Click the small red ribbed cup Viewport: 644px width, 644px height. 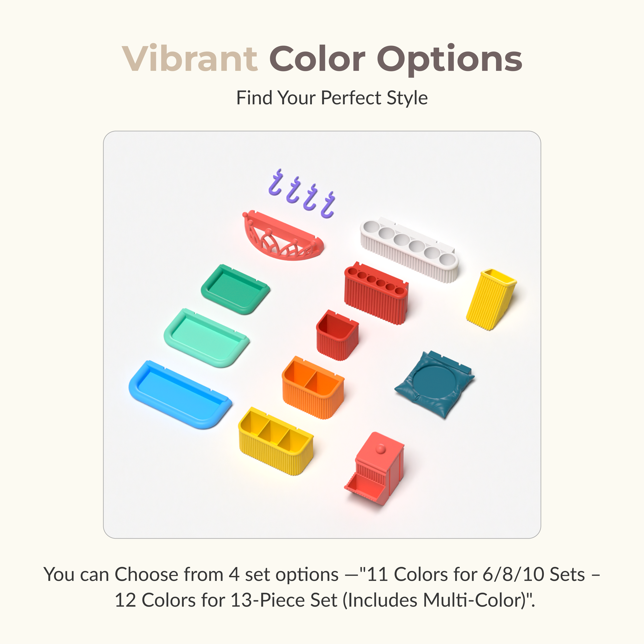click(337, 335)
